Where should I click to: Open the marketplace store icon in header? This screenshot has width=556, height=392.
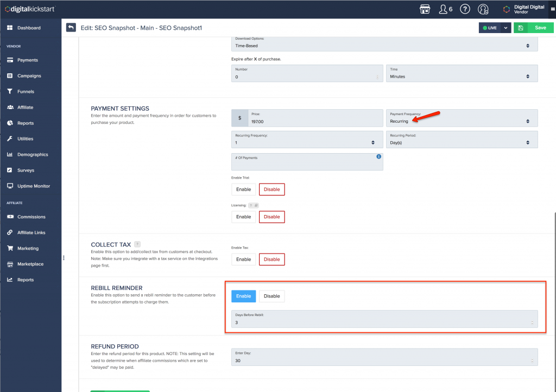pyautogui.click(x=425, y=9)
